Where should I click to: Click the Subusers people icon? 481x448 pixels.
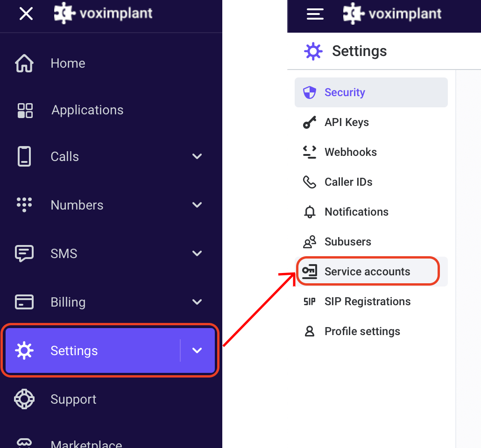pos(309,241)
